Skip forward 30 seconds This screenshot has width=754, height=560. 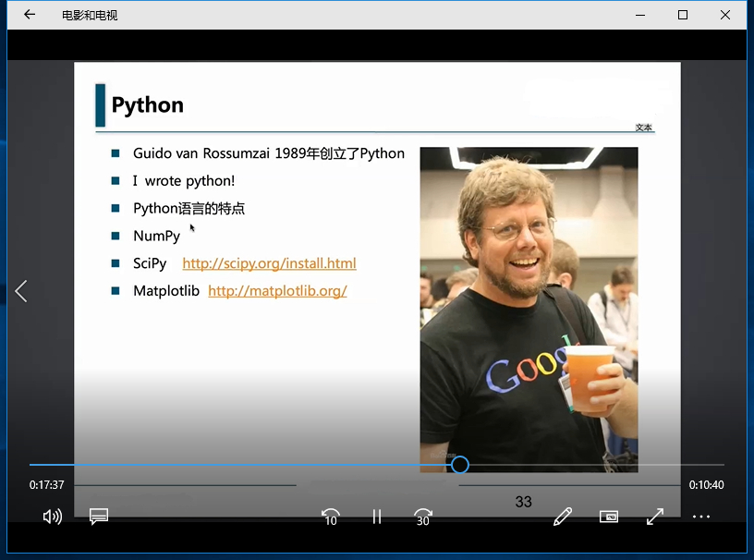click(422, 517)
